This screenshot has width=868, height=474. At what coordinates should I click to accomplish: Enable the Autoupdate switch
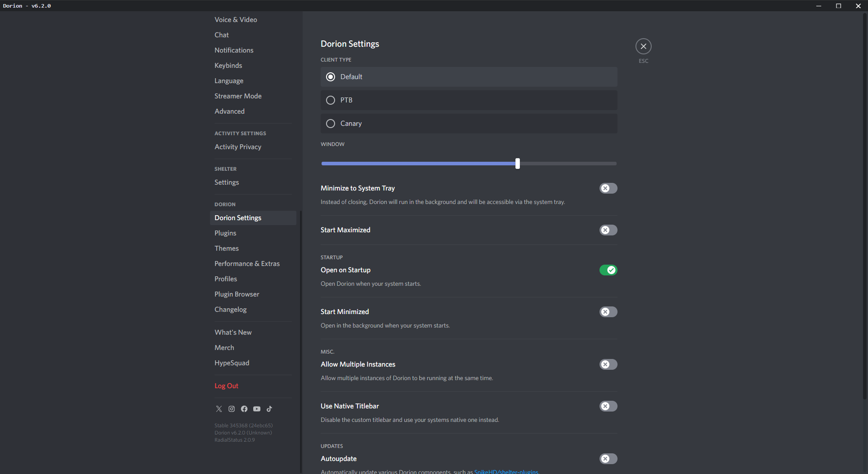tap(608, 459)
